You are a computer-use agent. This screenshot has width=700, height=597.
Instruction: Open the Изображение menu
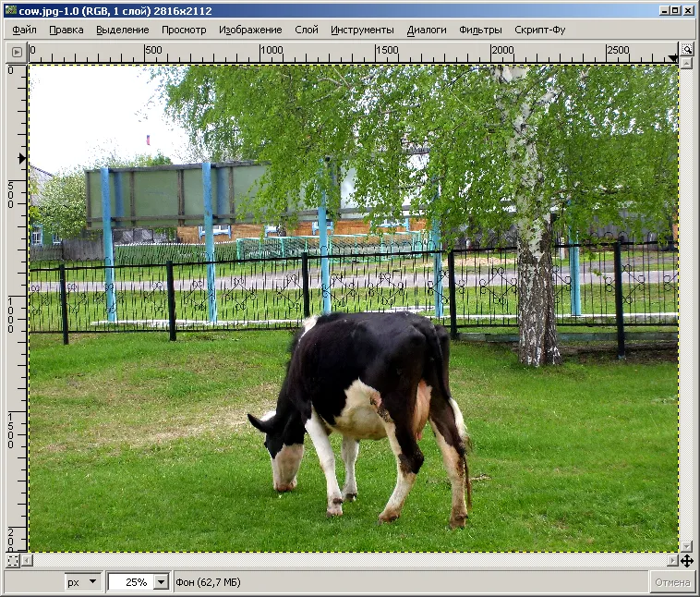pyautogui.click(x=250, y=30)
